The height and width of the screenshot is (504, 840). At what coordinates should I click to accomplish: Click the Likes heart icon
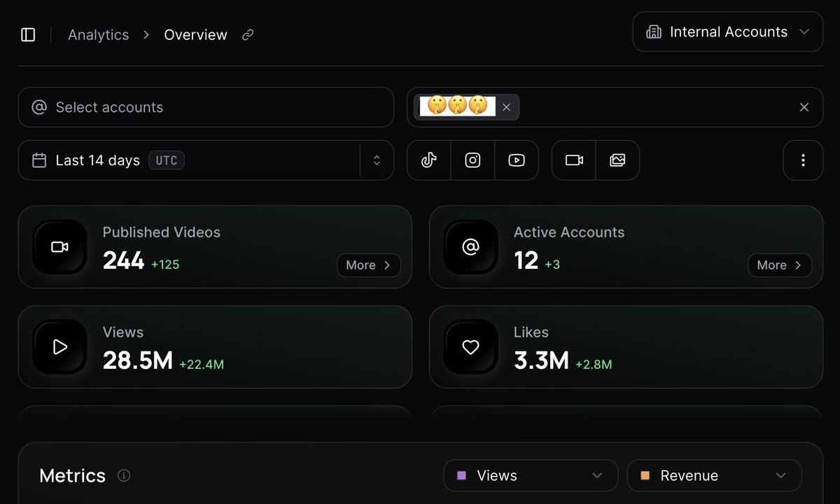(470, 346)
